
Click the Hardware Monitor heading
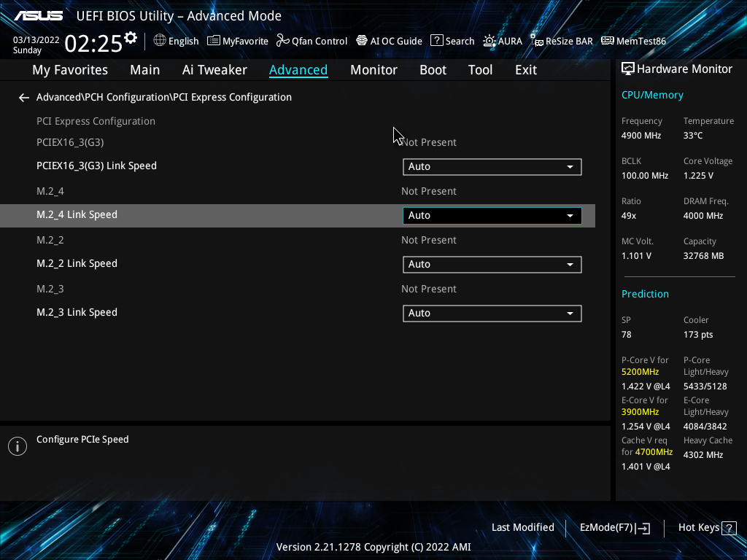coord(684,69)
